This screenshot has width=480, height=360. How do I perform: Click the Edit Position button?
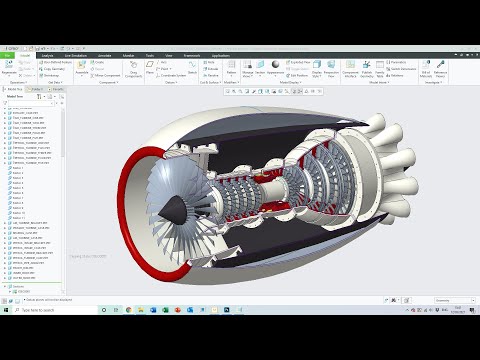click(x=297, y=76)
